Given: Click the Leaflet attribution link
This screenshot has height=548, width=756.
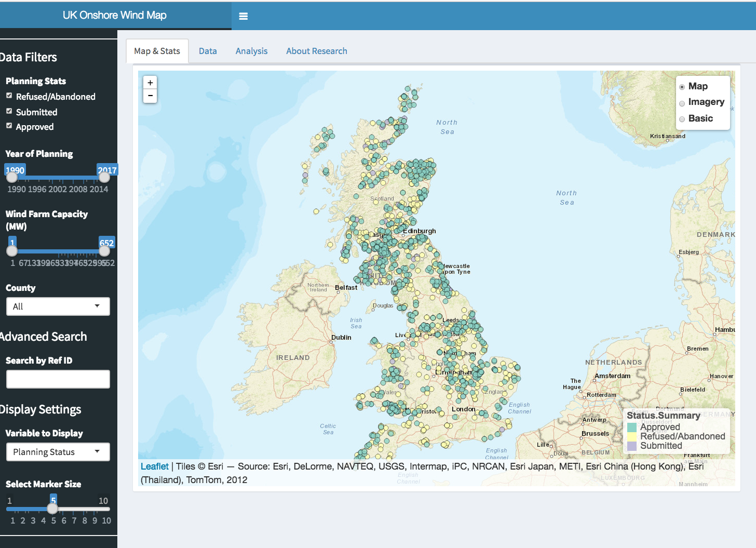Looking at the screenshot, I should coord(154,466).
